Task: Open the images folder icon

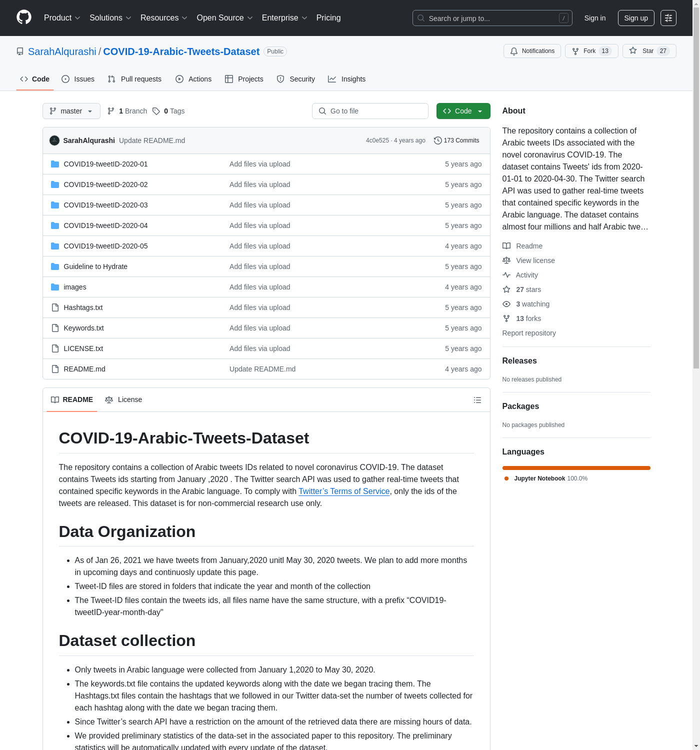Action: tap(55, 287)
